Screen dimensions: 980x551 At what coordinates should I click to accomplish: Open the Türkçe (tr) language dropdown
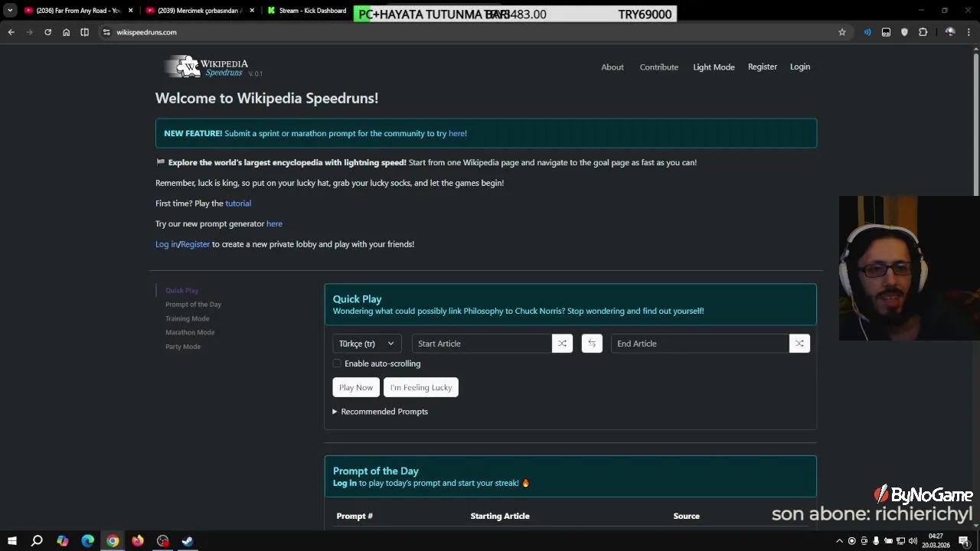367,344
